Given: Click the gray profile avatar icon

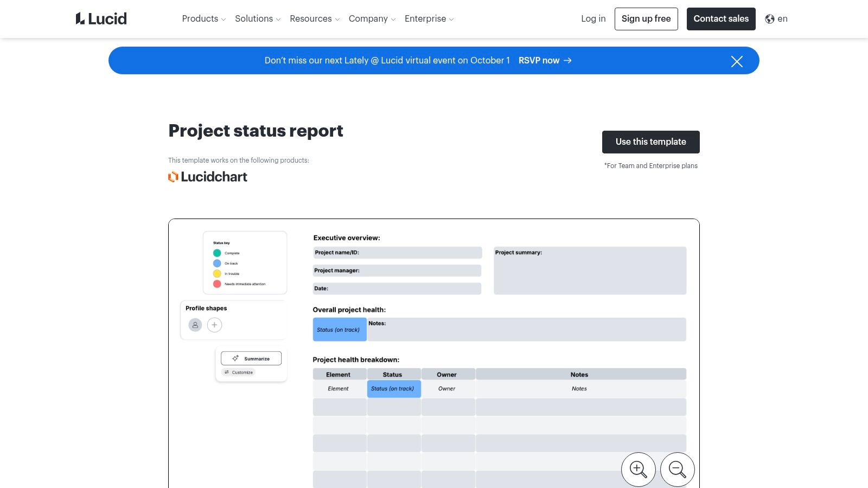Looking at the screenshot, I should 195,325.
